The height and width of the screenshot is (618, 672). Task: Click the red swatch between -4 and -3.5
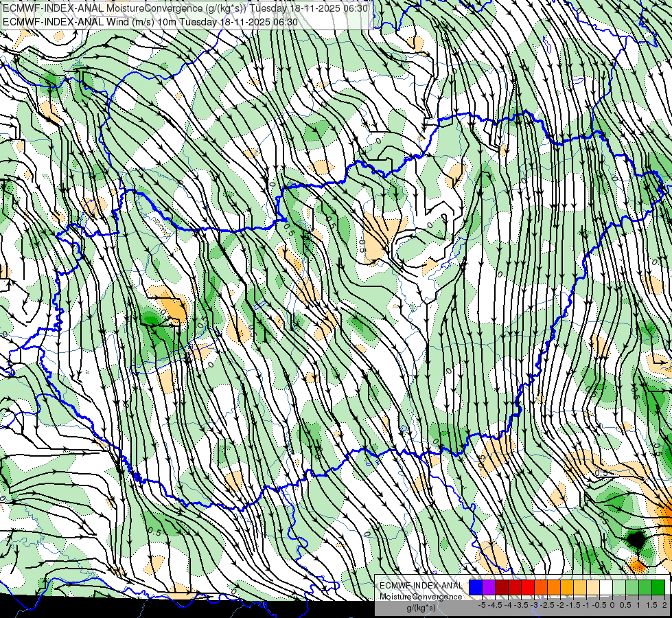515,587
